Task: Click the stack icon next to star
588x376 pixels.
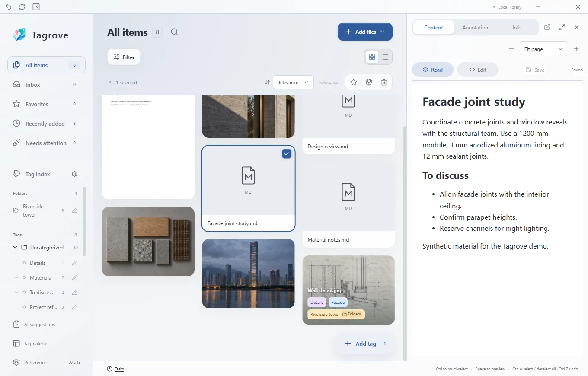Action: tap(369, 82)
